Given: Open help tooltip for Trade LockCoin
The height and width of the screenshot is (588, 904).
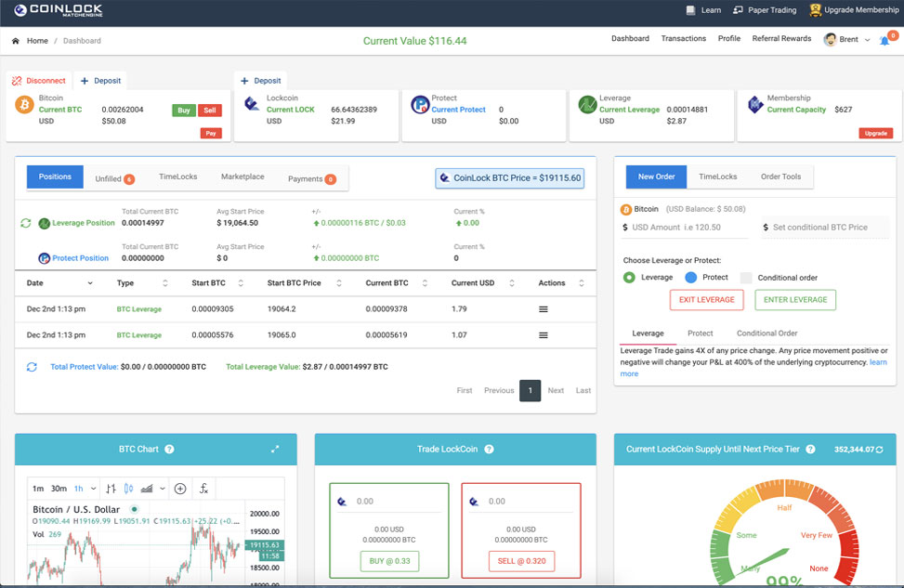Looking at the screenshot, I should point(489,449).
